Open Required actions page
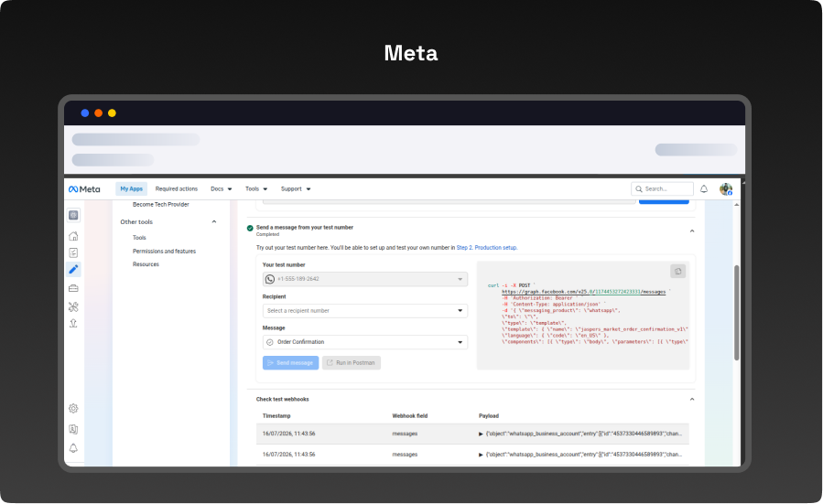Image resolution: width=823 pixels, height=504 pixels. point(177,188)
